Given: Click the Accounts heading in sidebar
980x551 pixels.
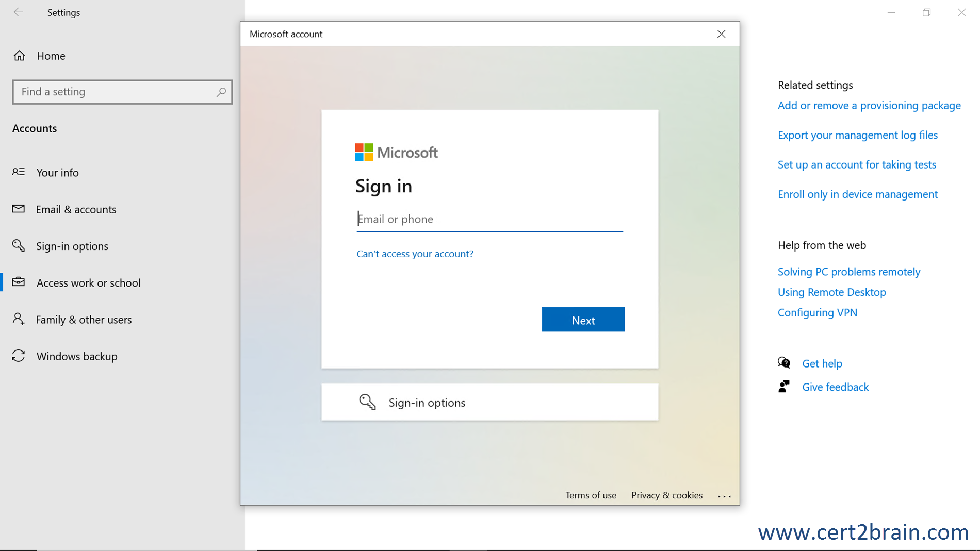Looking at the screenshot, I should click(x=35, y=128).
